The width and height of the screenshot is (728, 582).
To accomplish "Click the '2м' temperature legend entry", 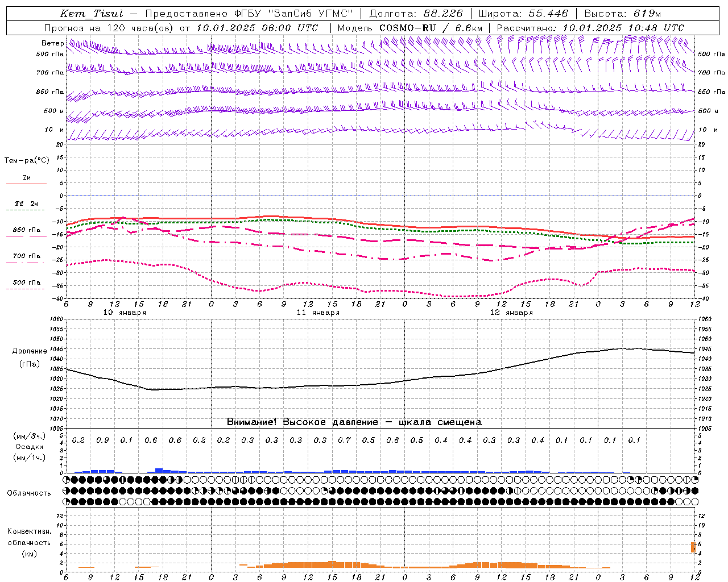I will (26, 178).
